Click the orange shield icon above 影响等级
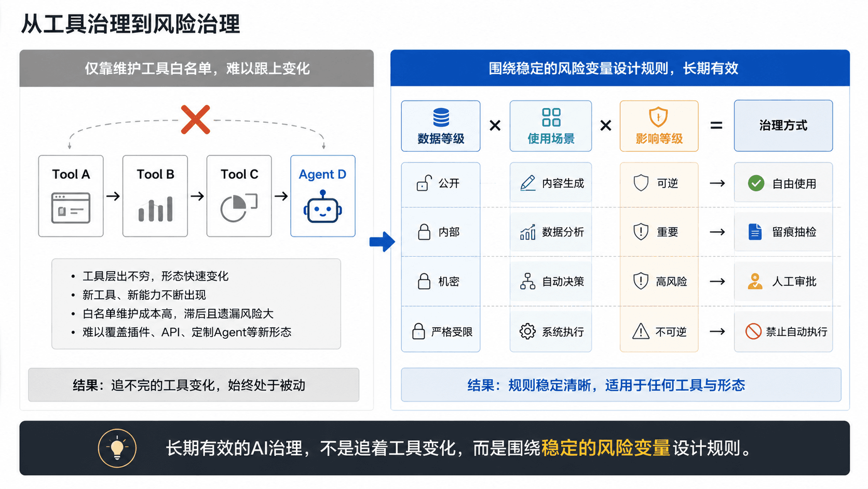This screenshot has height=489, width=868. pyautogui.click(x=658, y=117)
